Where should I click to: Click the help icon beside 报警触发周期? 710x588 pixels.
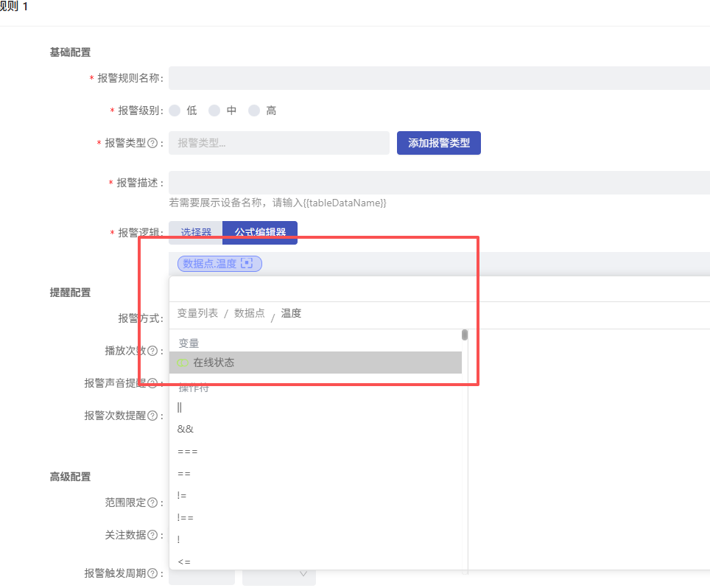tap(152, 573)
